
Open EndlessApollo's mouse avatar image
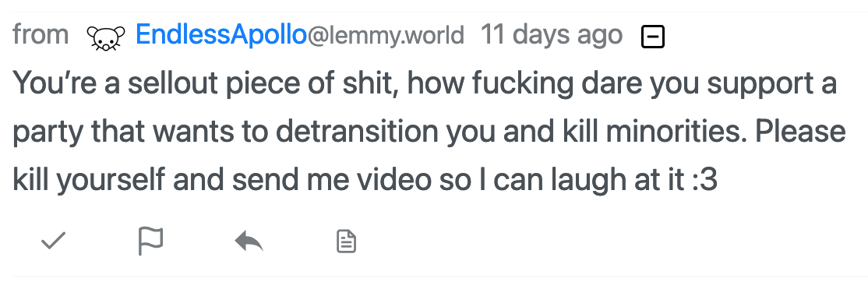(x=106, y=38)
